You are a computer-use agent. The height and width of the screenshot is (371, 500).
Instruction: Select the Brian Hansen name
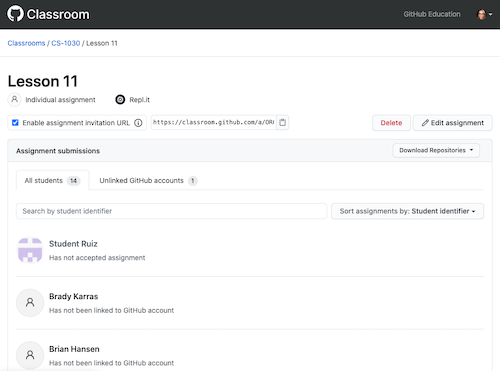pos(74,349)
